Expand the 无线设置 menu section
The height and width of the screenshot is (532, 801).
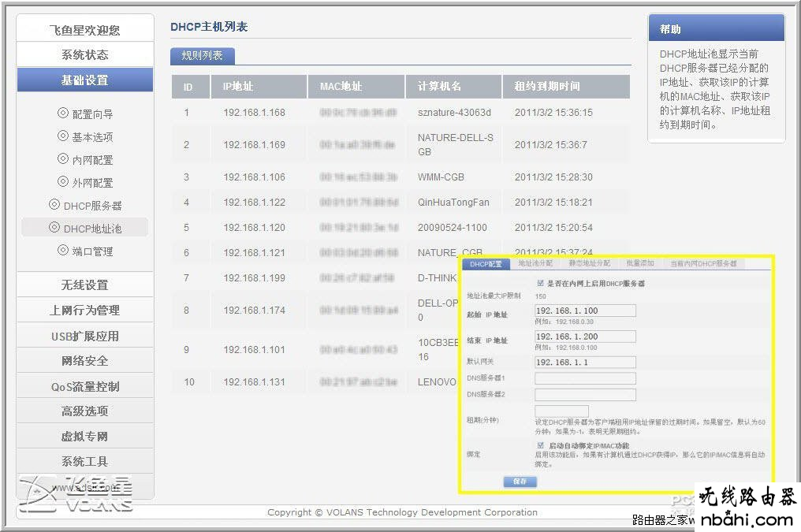[x=85, y=285]
